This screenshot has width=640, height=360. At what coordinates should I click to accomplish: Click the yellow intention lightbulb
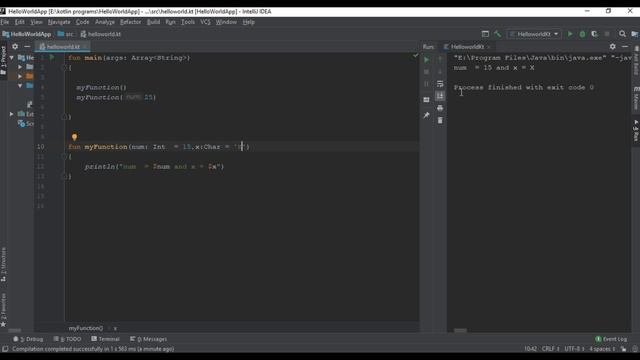click(74, 137)
